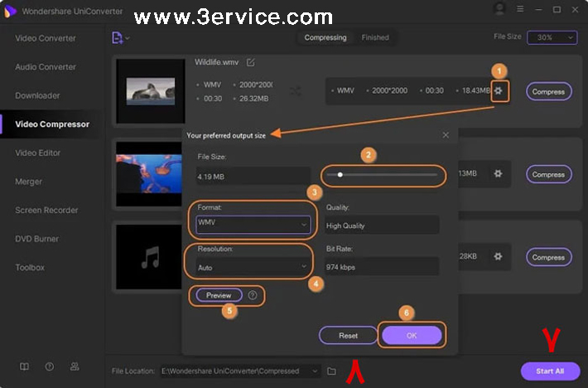Open settings gear for Wildlife.wmv
Viewport: 588px width, 388px height.
tap(499, 91)
